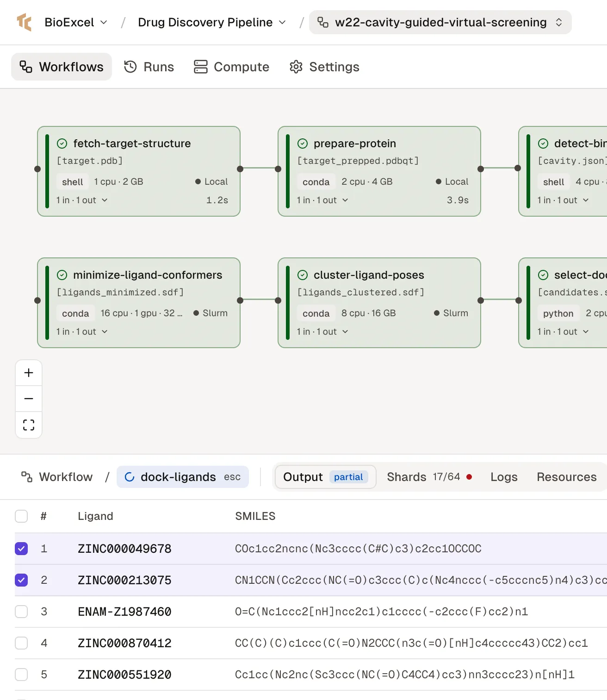Screen dimensions: 607x700
Task: Open the Resources tab
Action: (x=567, y=477)
